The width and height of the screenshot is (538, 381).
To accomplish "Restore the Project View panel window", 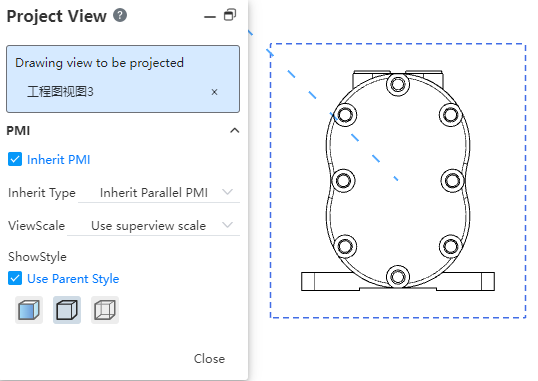I will (x=230, y=15).
